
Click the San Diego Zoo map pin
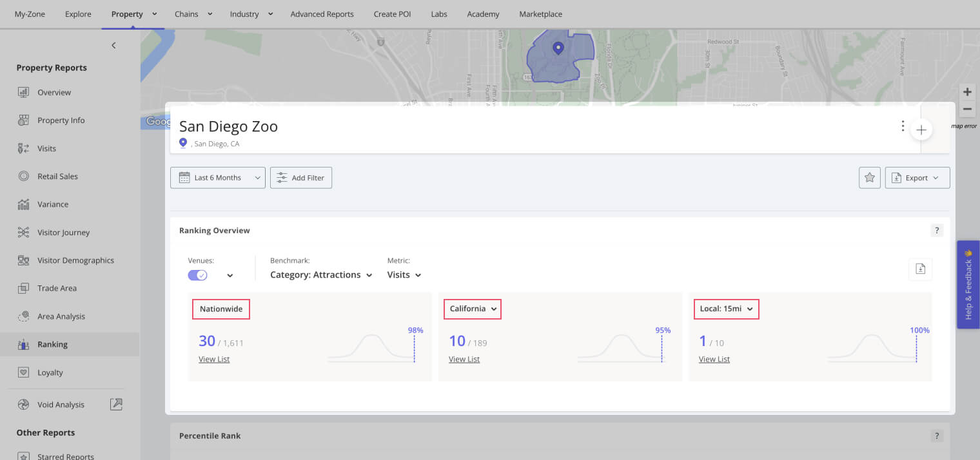558,48
